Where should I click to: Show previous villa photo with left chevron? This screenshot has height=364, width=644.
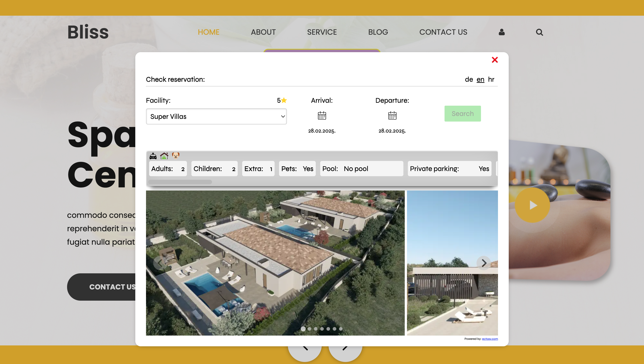click(x=160, y=263)
